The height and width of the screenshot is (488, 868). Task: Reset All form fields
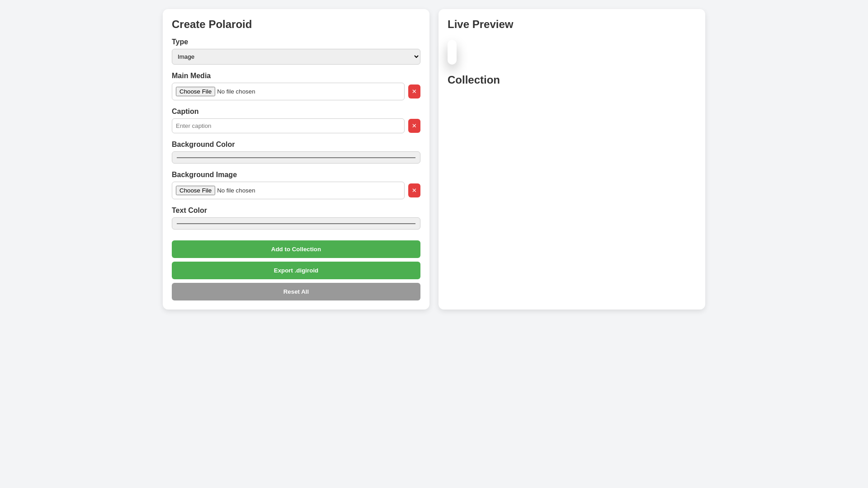(296, 291)
